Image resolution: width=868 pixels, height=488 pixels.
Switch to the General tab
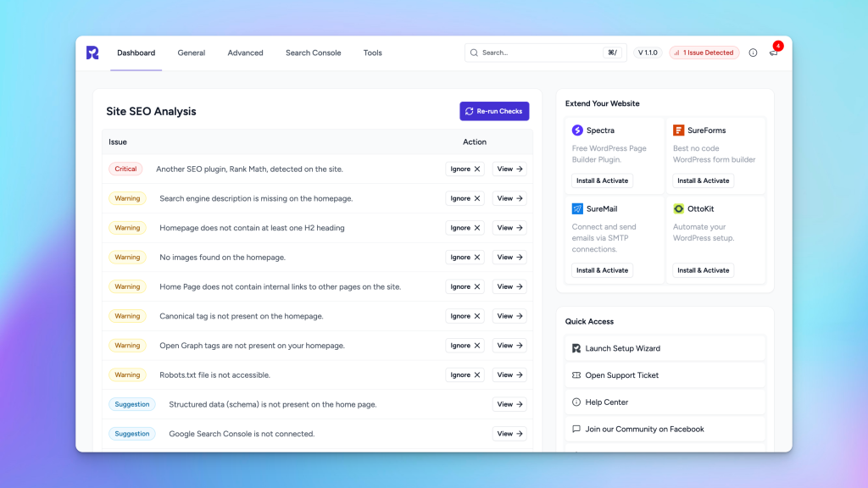(192, 53)
